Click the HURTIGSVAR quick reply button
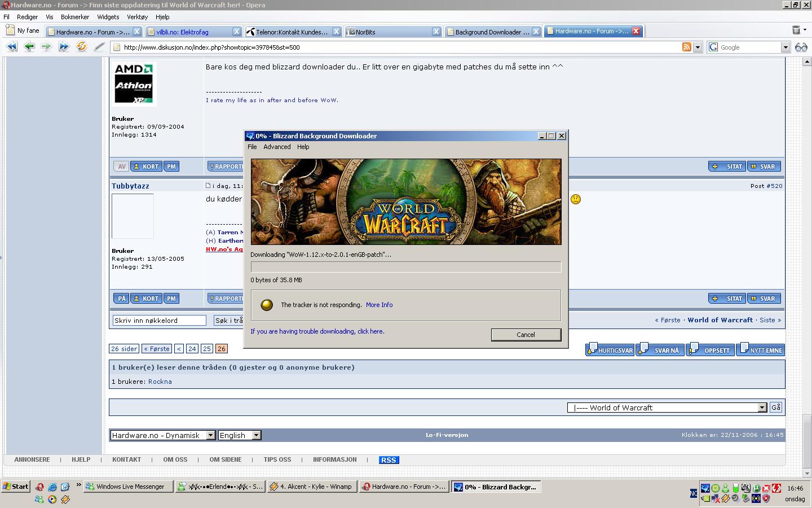812x508 pixels. pyautogui.click(x=610, y=349)
